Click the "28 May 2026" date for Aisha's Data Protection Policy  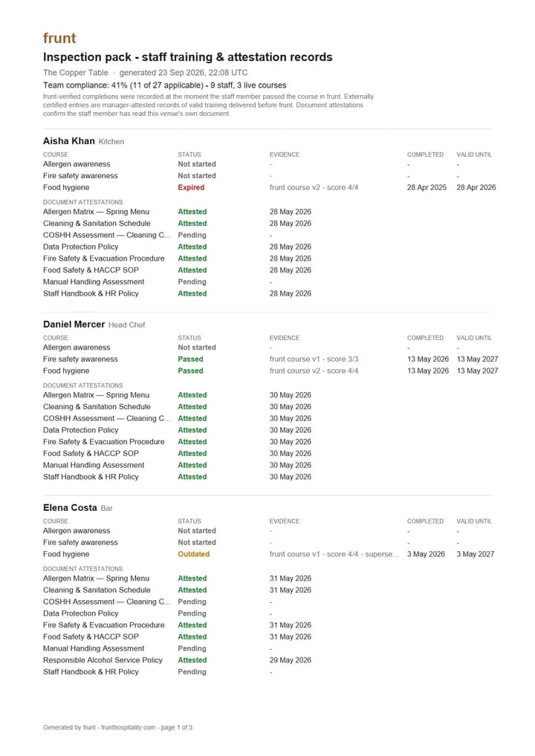291,247
